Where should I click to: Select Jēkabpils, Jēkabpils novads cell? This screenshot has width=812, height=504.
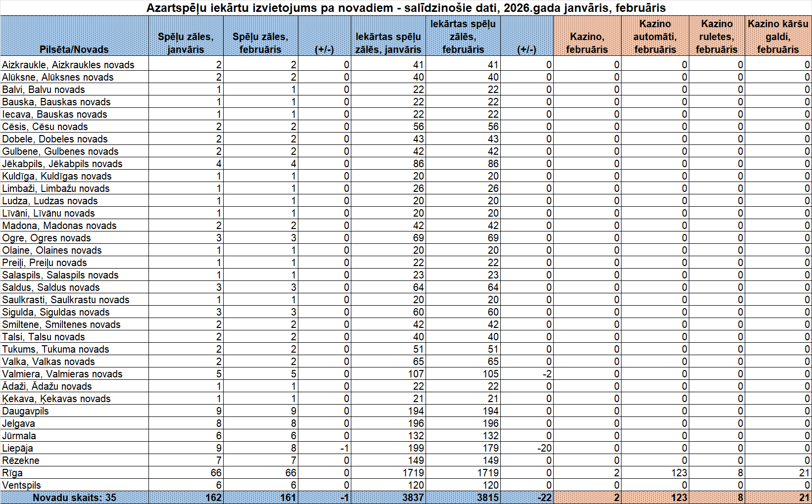point(62,164)
